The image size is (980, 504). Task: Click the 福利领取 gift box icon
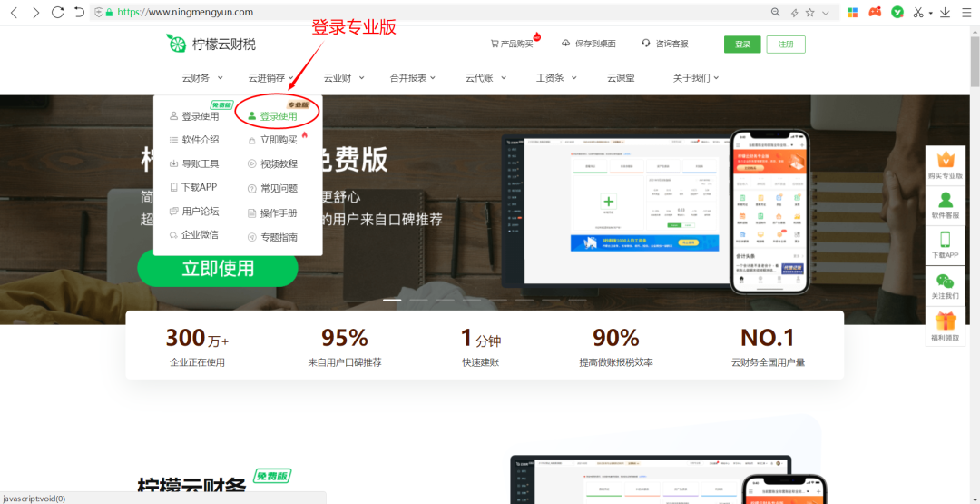tap(946, 321)
